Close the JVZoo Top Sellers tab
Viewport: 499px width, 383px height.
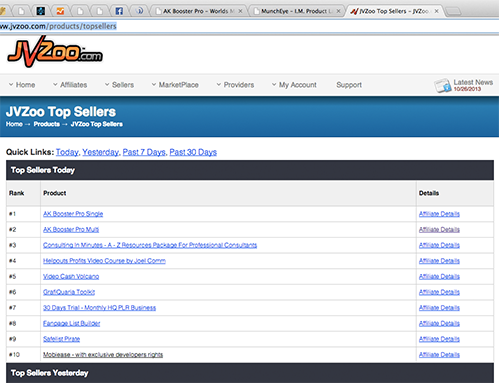click(x=436, y=11)
